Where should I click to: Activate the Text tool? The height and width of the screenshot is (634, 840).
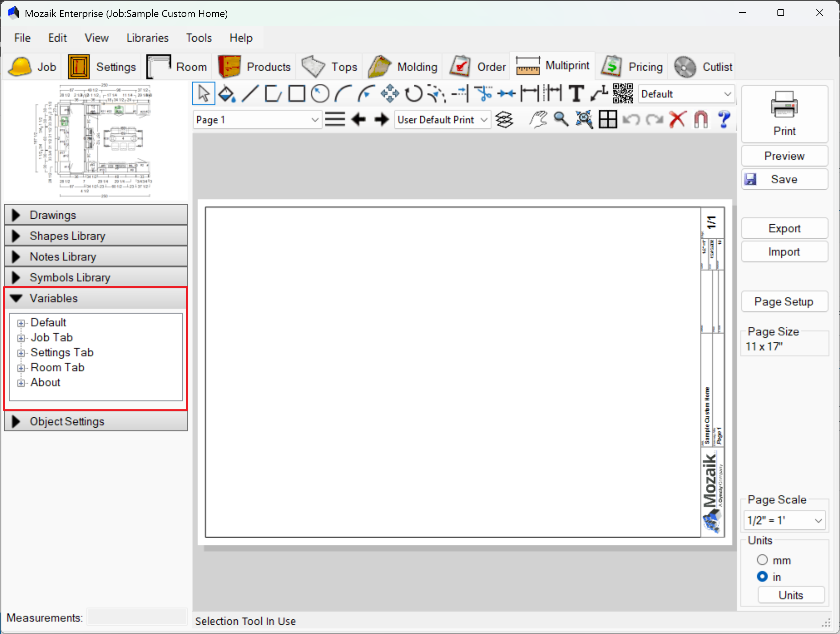576,94
